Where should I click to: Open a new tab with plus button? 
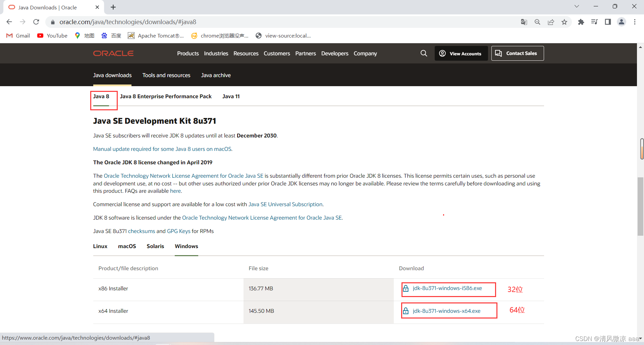click(113, 7)
